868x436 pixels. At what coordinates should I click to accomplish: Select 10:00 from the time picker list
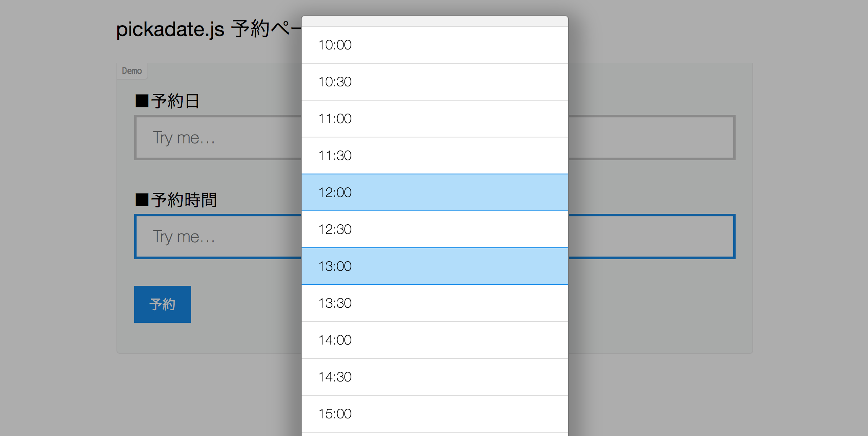point(434,45)
